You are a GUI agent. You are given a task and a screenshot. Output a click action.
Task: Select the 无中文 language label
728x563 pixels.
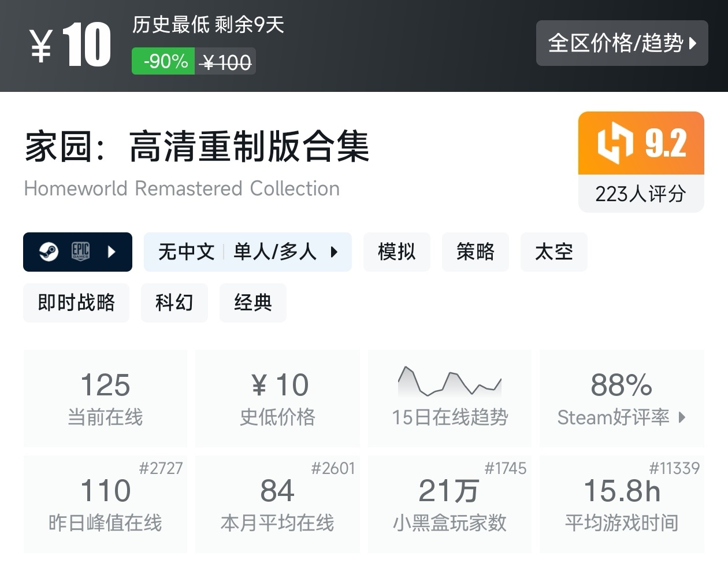coord(186,251)
